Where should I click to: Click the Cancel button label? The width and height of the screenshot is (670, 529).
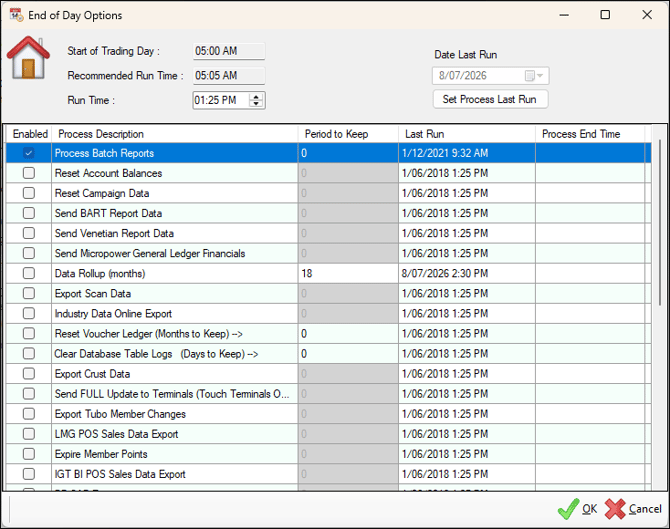[x=645, y=509]
